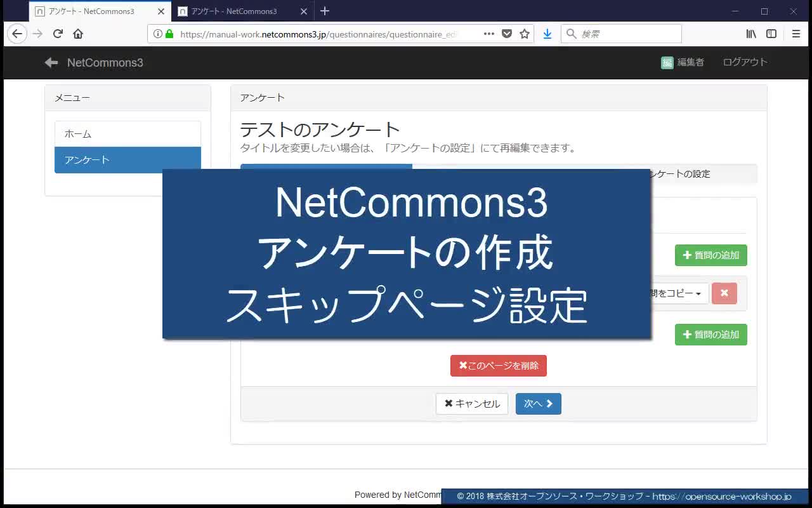Open the downloads arrow panel

[x=547, y=34]
